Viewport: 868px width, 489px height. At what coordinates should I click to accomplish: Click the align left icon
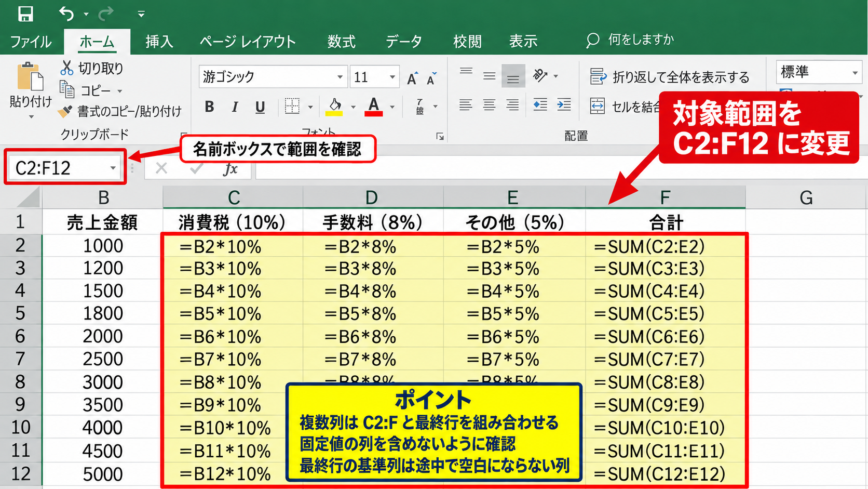point(466,105)
